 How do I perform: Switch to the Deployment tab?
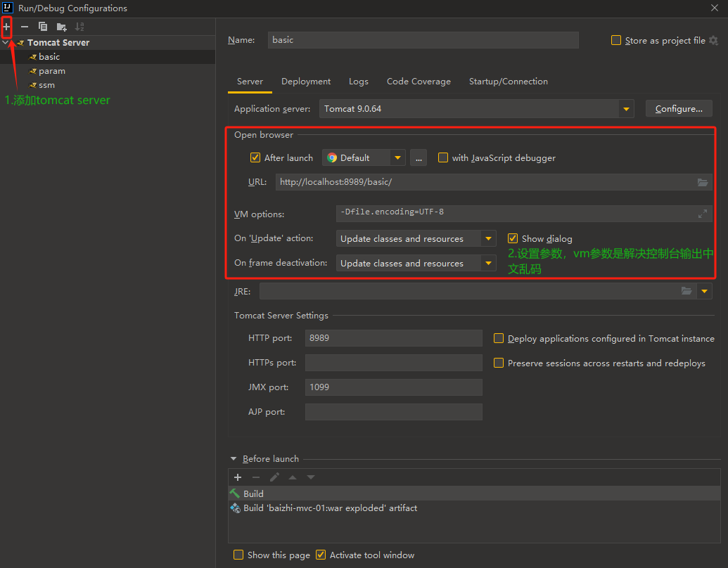[306, 82]
